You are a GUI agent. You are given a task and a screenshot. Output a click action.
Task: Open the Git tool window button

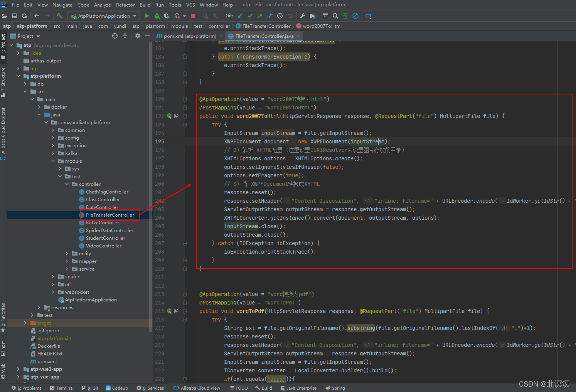[90, 388]
